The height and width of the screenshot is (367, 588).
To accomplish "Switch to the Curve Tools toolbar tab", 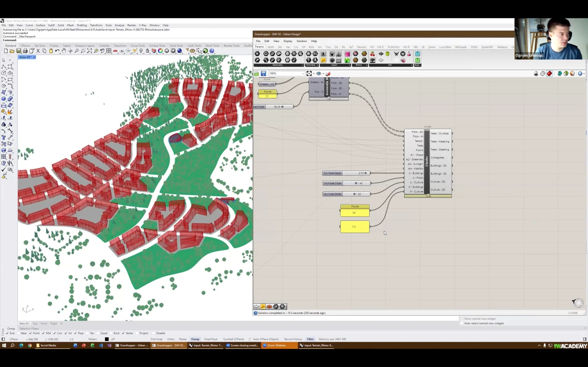I will click(138, 46).
